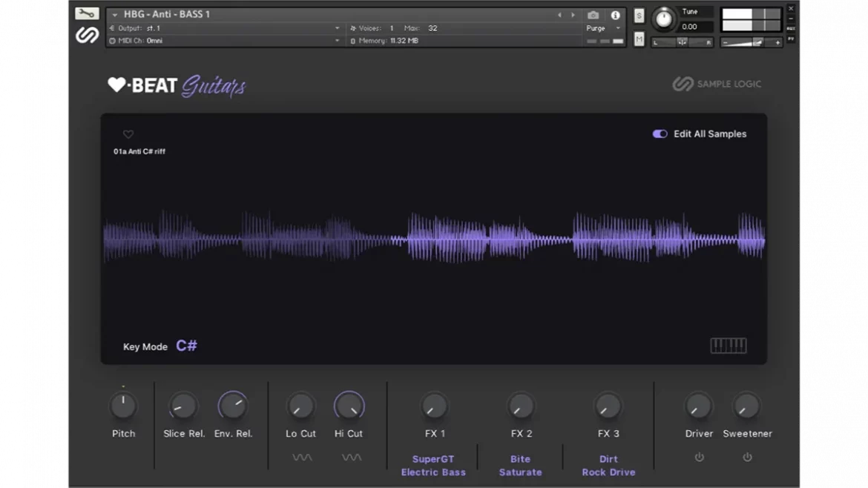
Task: Toggle the Hi Cut wave modulation icon
Action: click(x=351, y=458)
